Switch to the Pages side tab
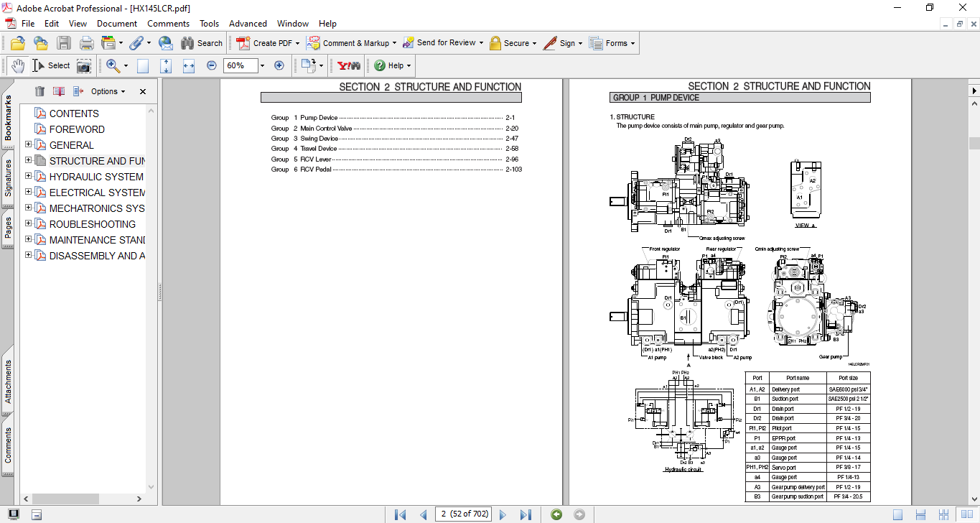Viewport: 980px width, 523px height. pos(8,227)
